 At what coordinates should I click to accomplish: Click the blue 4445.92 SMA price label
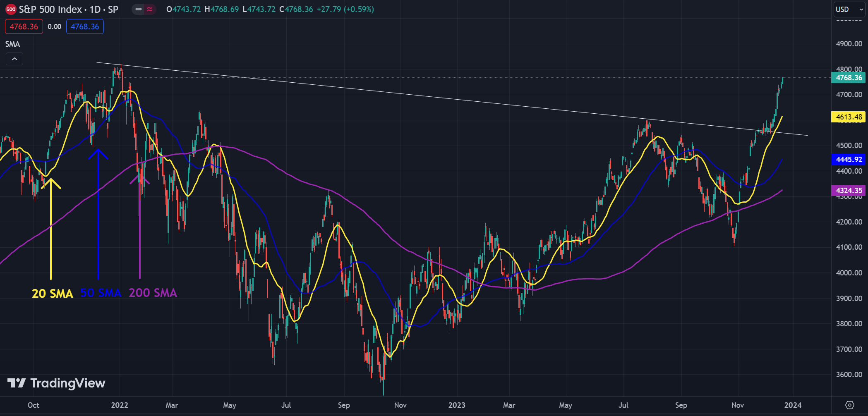[x=848, y=159]
